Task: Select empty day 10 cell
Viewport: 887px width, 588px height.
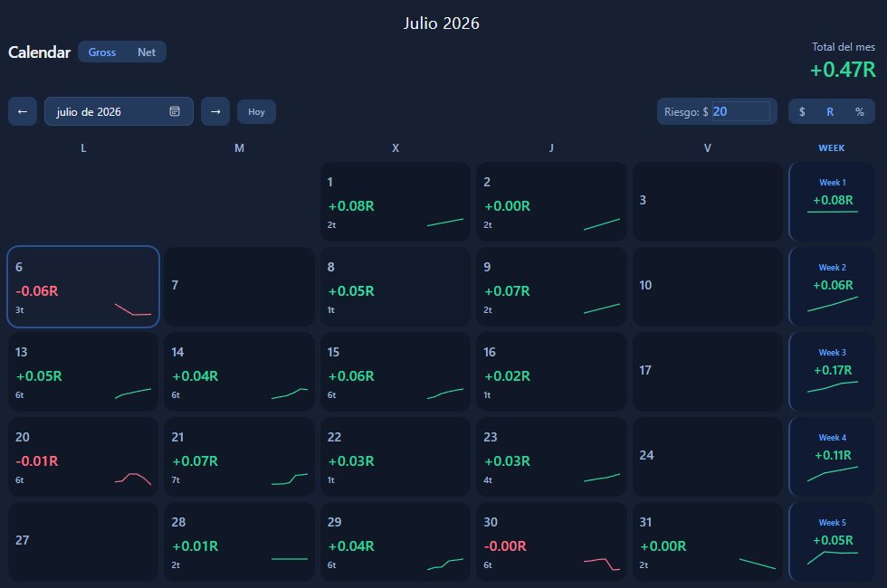Action: [x=708, y=287]
